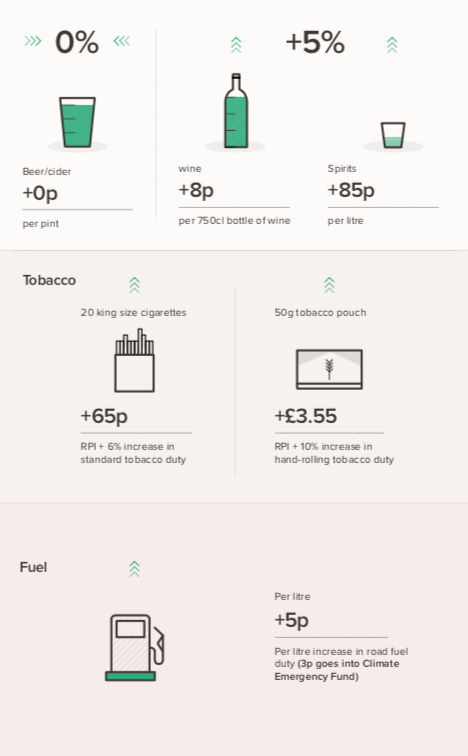Click the left-pointing arrows beside 0%
This screenshot has height=756, width=468.
(x=122, y=41)
